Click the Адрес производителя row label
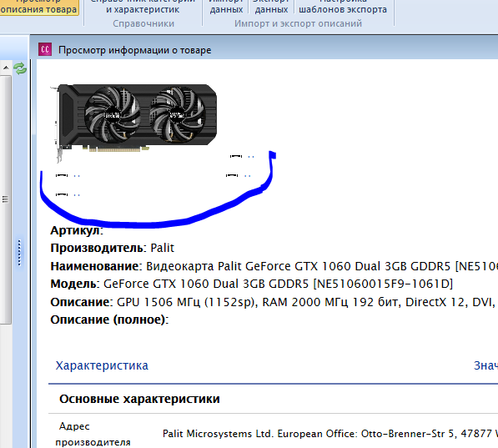Screen dimensions: 498x448 click(x=93, y=434)
